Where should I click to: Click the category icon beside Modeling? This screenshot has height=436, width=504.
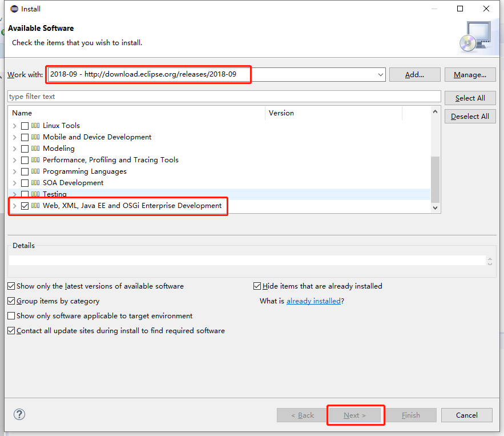click(x=35, y=149)
